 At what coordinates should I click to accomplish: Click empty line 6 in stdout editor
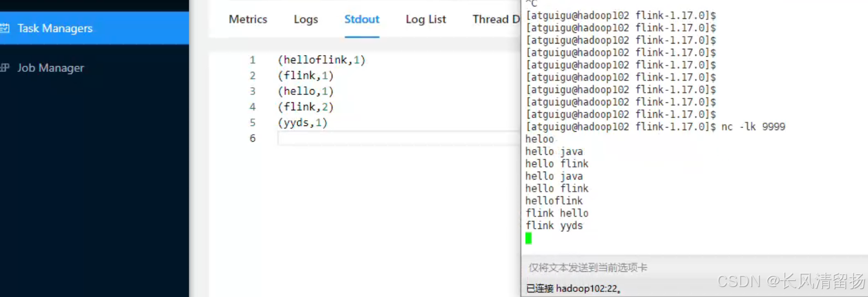398,139
